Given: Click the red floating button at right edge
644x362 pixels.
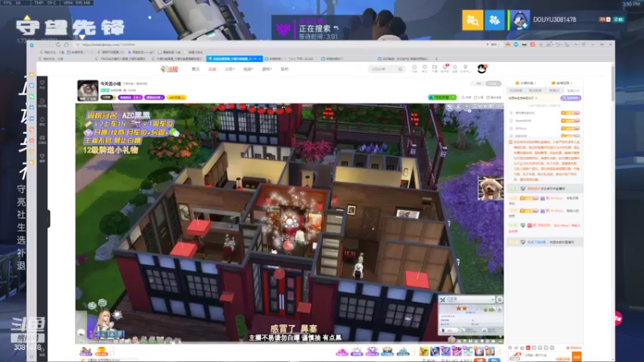Looking at the screenshot, I should 618,319.
